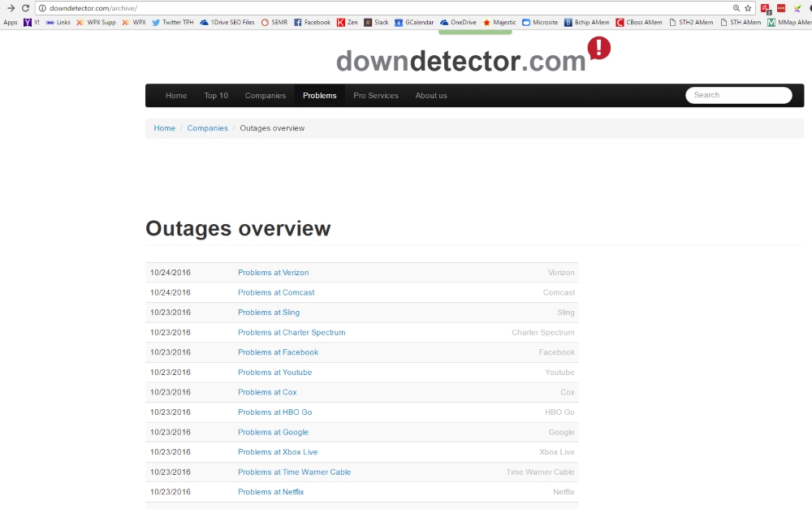Click the Slack bookmark
Screen dimensions: 812x509
pyautogui.click(x=376, y=23)
